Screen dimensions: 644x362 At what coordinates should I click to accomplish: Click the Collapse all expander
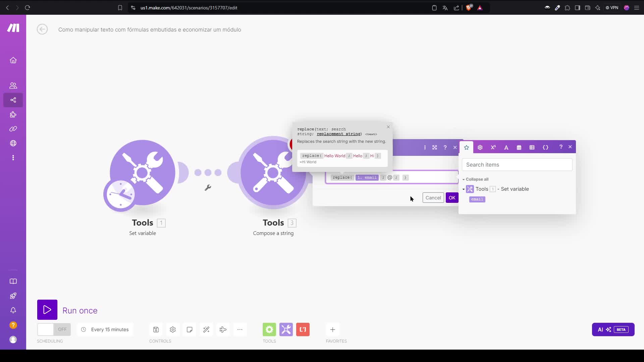point(475,179)
